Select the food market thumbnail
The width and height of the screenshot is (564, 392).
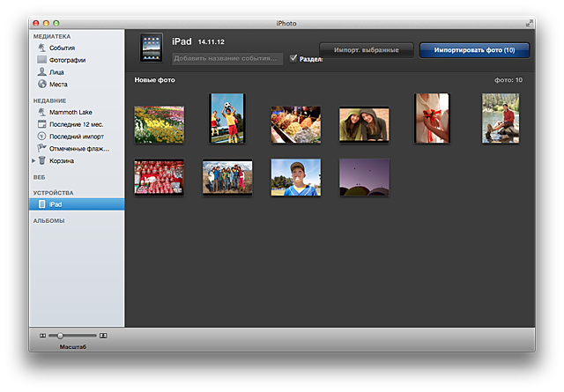tap(296, 124)
